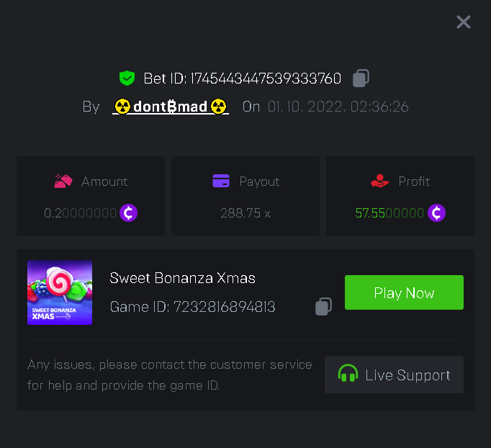
Task: Copy the Bet ID to clipboard
Action: click(361, 78)
